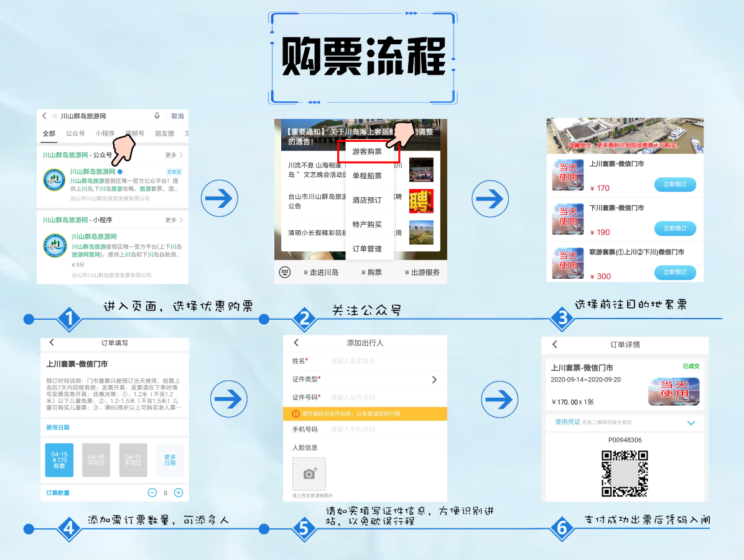Viewport: 744px width, 560px height.
Task: Click the microphone icon in search bar
Action: (x=157, y=116)
